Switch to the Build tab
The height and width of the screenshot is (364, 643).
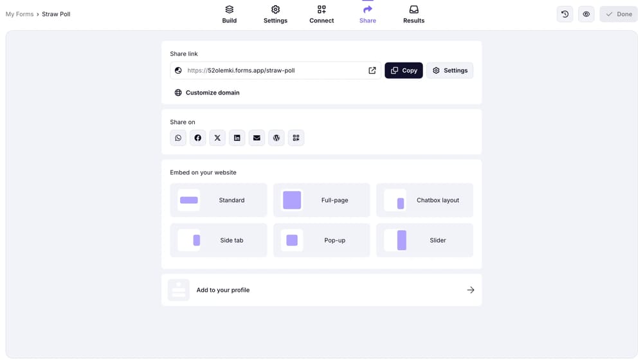click(230, 14)
